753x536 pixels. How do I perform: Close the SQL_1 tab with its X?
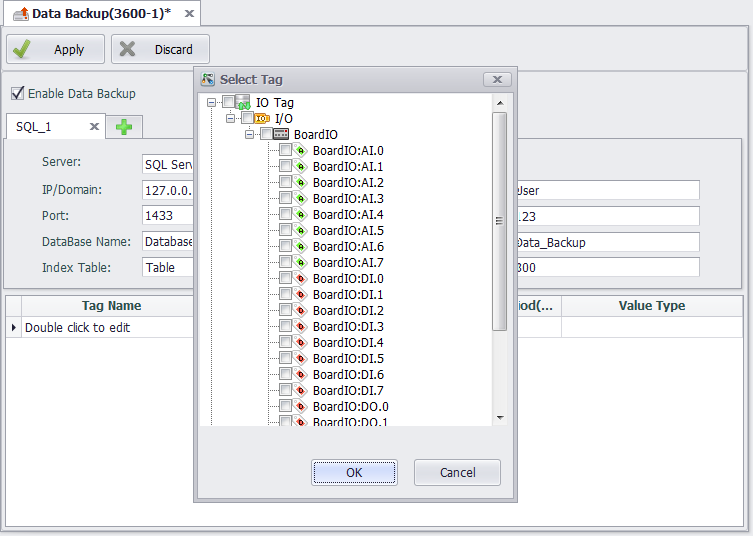click(94, 127)
